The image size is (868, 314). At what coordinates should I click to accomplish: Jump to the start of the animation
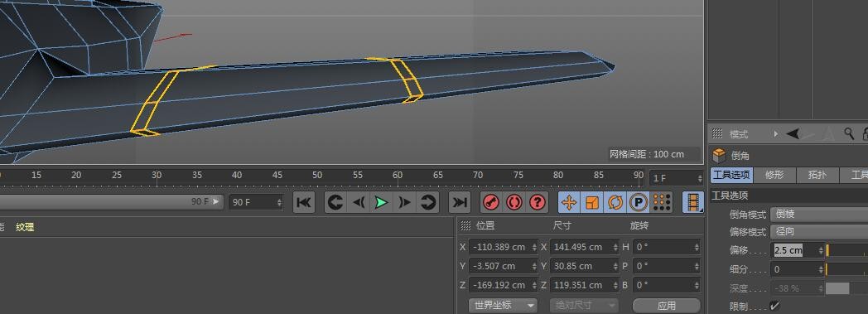coord(303,203)
